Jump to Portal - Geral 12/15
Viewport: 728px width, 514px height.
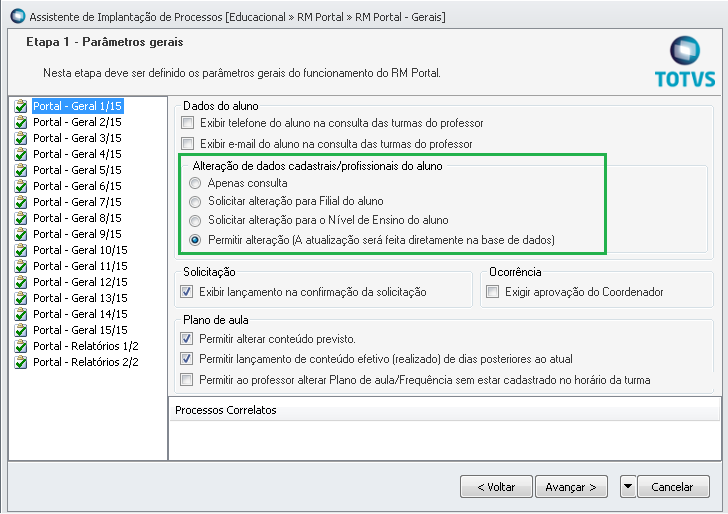click(x=80, y=282)
